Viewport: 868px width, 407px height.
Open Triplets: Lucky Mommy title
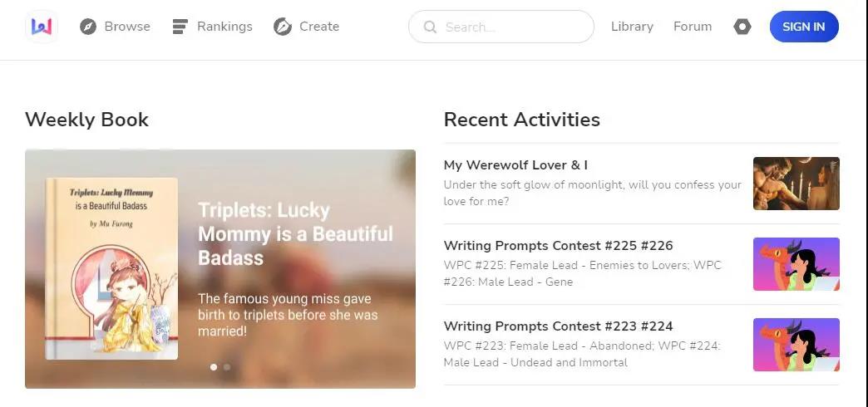(x=295, y=233)
